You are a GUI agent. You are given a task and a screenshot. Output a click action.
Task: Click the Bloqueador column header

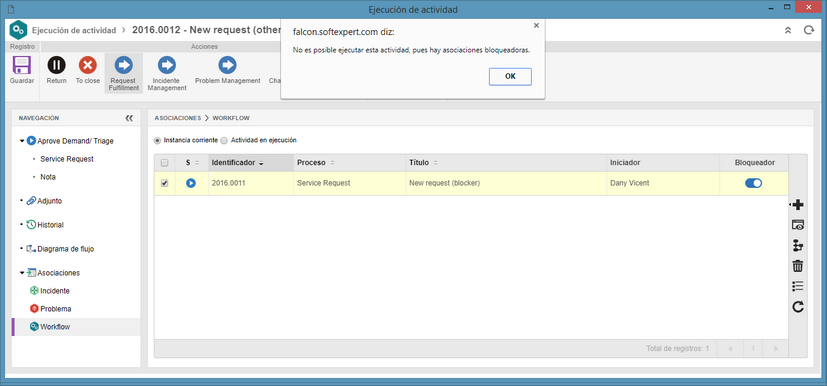tap(754, 163)
